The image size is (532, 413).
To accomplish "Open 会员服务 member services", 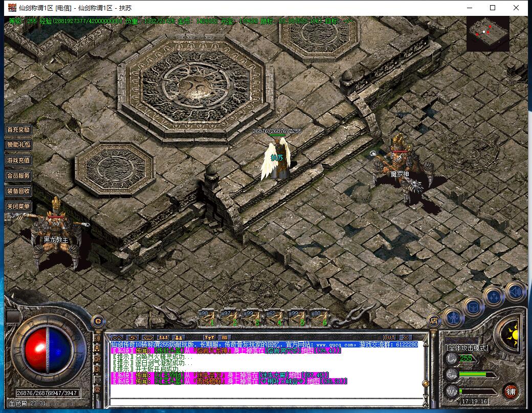I will pos(18,176).
